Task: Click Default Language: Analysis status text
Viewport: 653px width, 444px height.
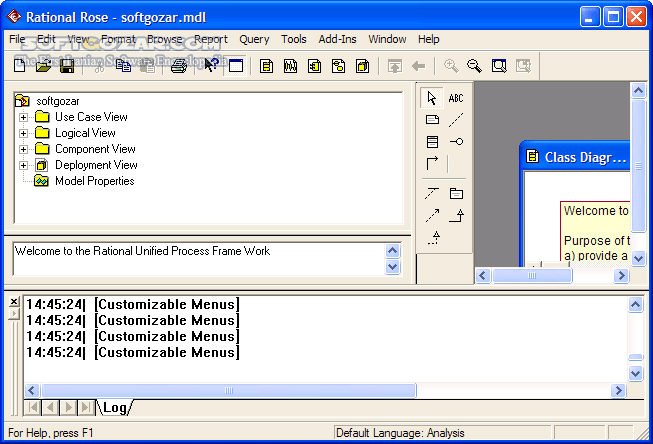Action: [x=400, y=433]
